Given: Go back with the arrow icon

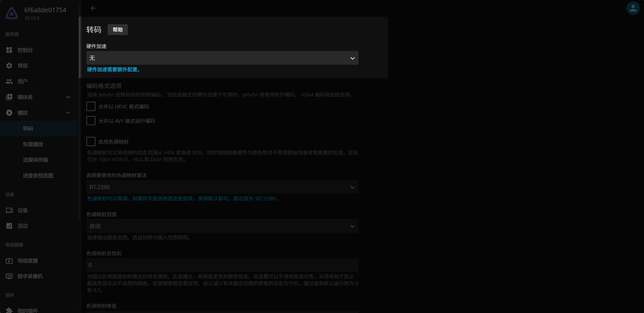Looking at the screenshot, I should click(93, 8).
